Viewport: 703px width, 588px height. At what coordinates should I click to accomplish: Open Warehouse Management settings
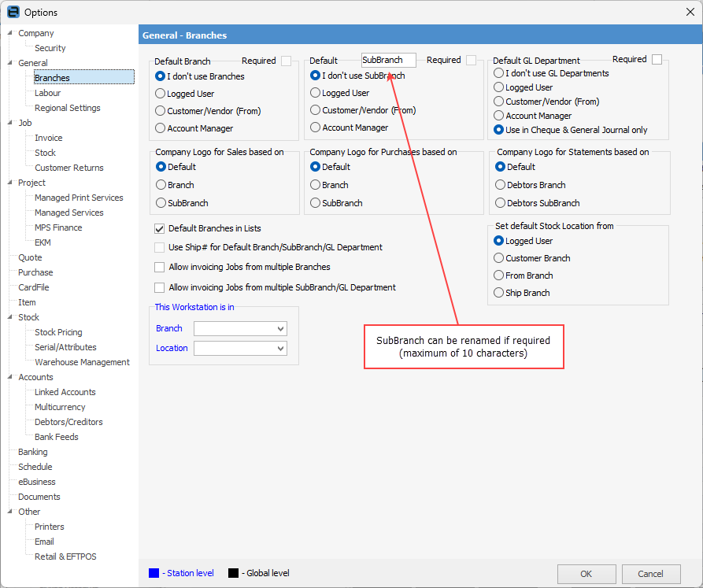tap(82, 362)
